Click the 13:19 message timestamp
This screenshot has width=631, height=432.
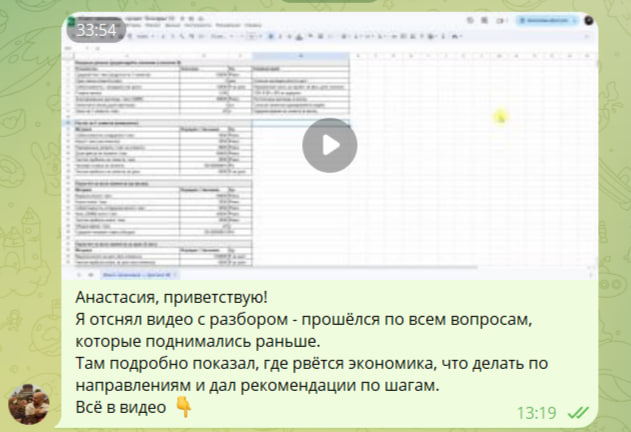click(x=536, y=411)
